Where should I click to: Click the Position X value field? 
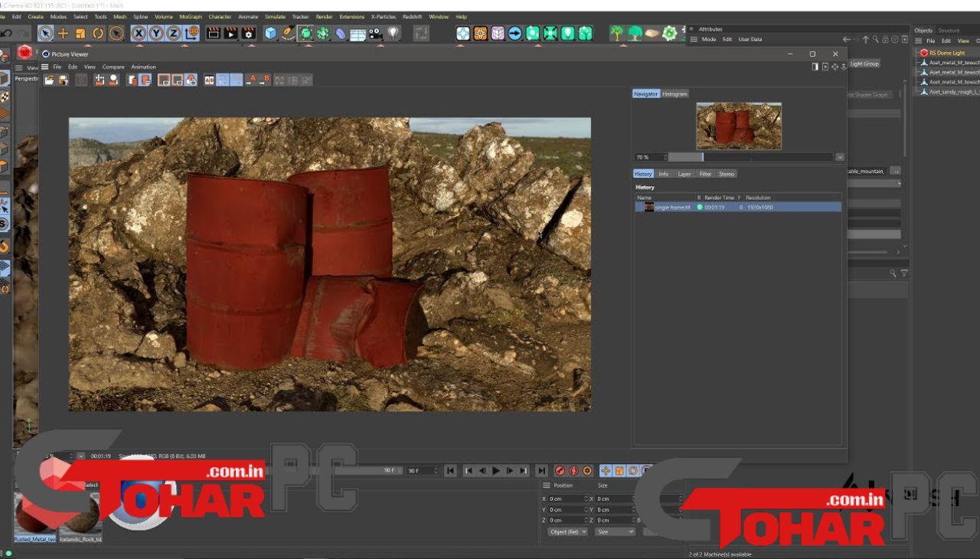pos(567,499)
